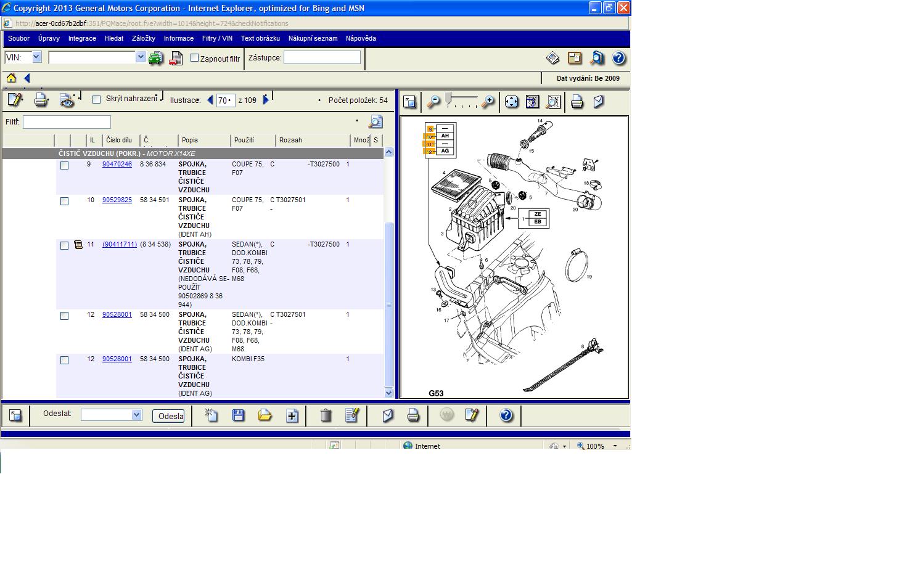This screenshot has height=588, width=899.
Task: Open the VIN type dropdown
Action: click(36, 57)
